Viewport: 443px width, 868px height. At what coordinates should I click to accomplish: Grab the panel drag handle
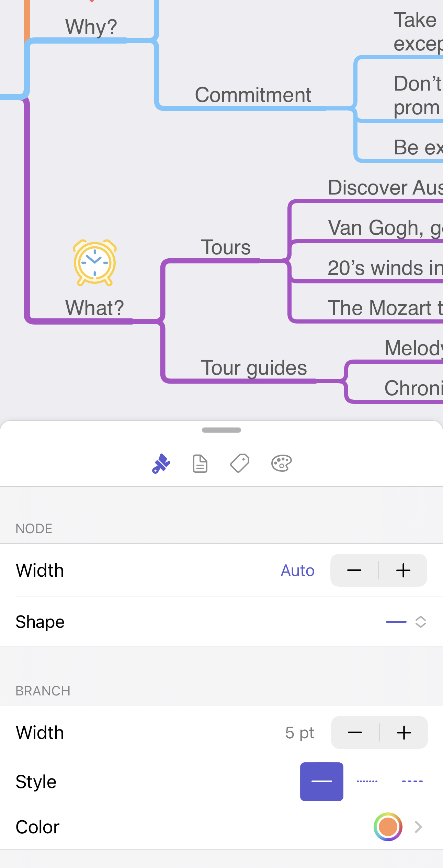pyautogui.click(x=221, y=430)
